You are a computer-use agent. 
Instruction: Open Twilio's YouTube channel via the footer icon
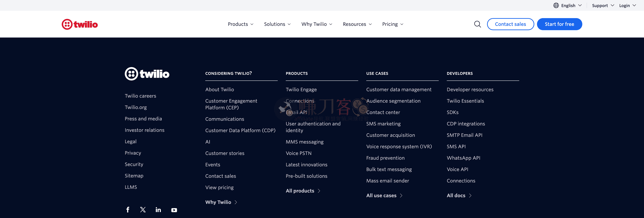pos(174,210)
